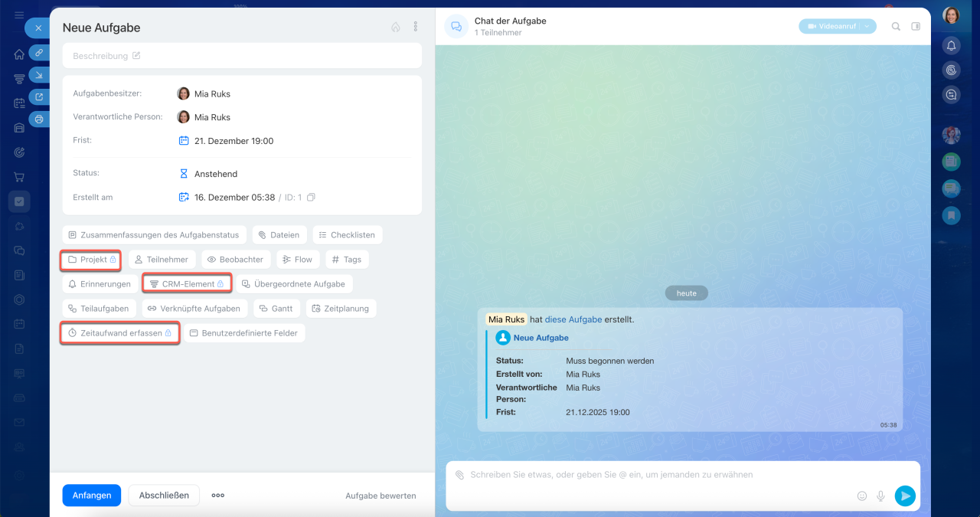The width and height of the screenshot is (980, 517).
Task: Click the '1 Teilnehmer' chat subtitle
Action: pyautogui.click(x=498, y=33)
